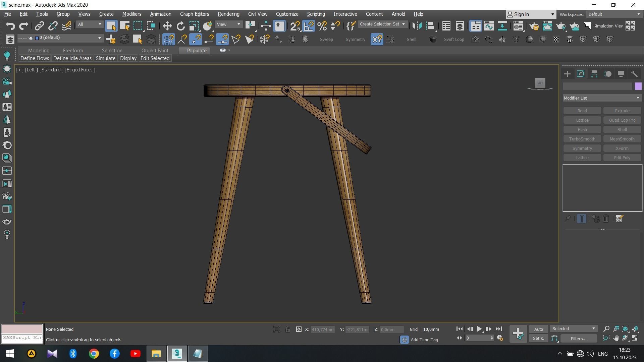Image resolution: width=644 pixels, height=362 pixels.
Task: Open the Hierarchy panel tab
Action: pos(594,74)
